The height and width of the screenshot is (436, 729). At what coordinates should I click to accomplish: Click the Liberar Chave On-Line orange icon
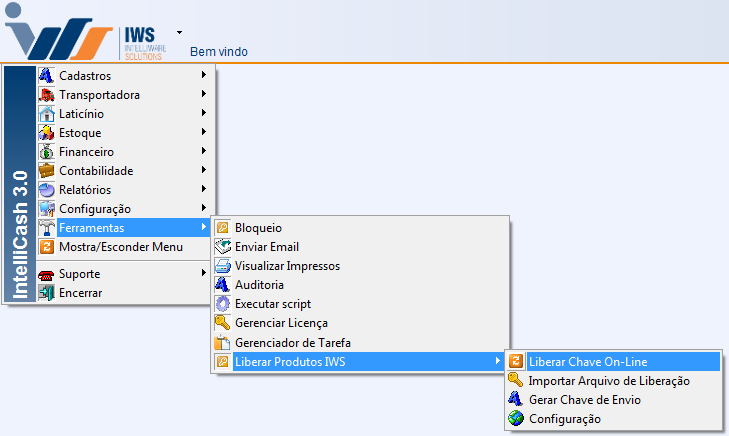point(516,361)
